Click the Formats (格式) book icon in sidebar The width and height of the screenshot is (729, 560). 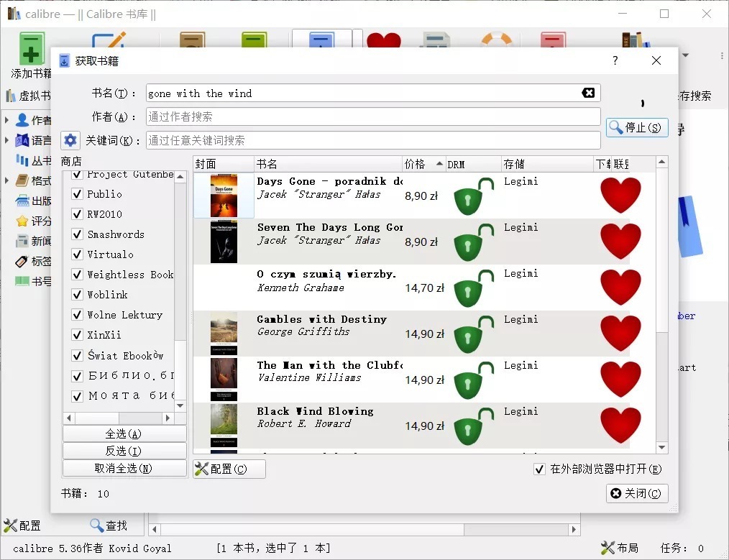(x=22, y=180)
